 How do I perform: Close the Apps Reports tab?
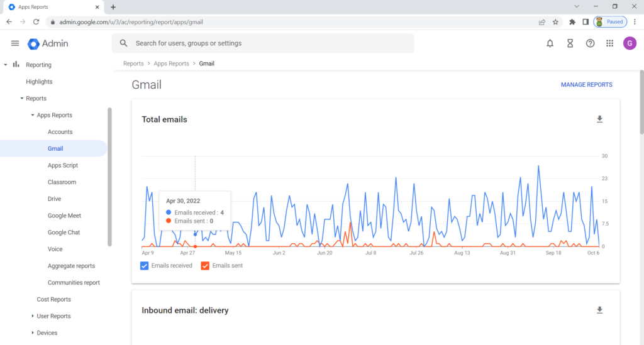pyautogui.click(x=97, y=7)
